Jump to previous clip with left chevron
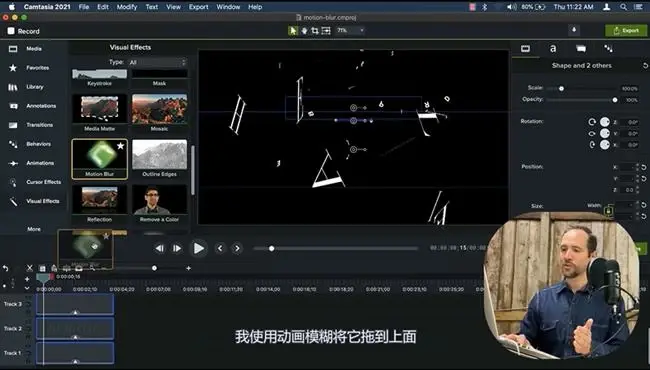This screenshot has height=370, width=650. point(220,249)
